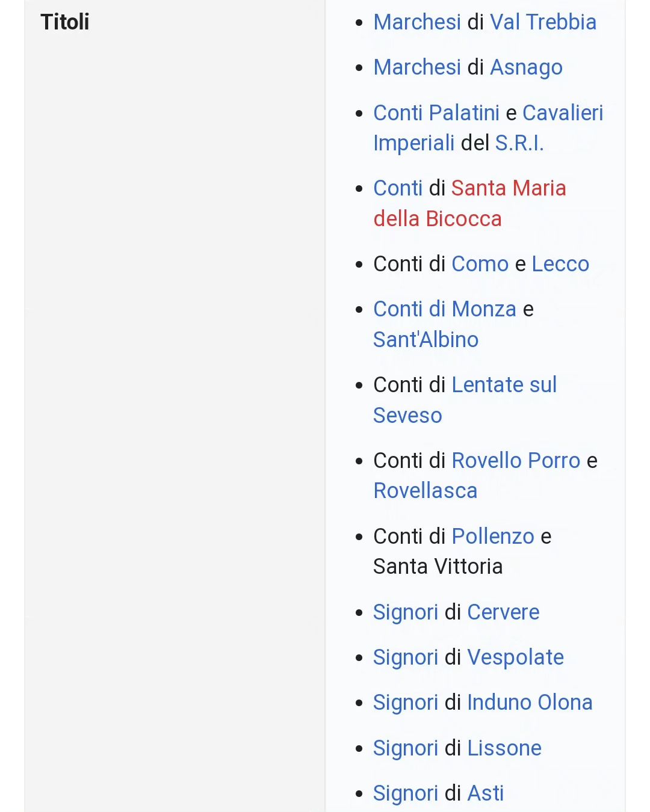The image size is (650, 812).
Task: Open the Vespolate link
Action: [x=516, y=657]
